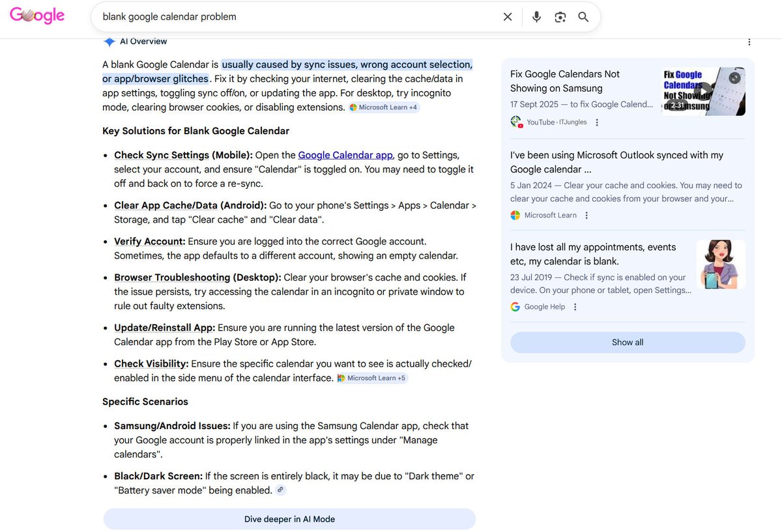Clear the search box with X icon

[x=508, y=17]
